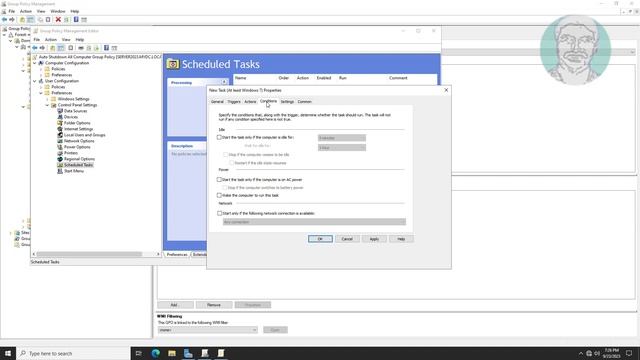Image resolution: width=640 pixels, height=360 pixels.
Task: Expand Policies node under Computer Configuration
Action: (x=41, y=69)
